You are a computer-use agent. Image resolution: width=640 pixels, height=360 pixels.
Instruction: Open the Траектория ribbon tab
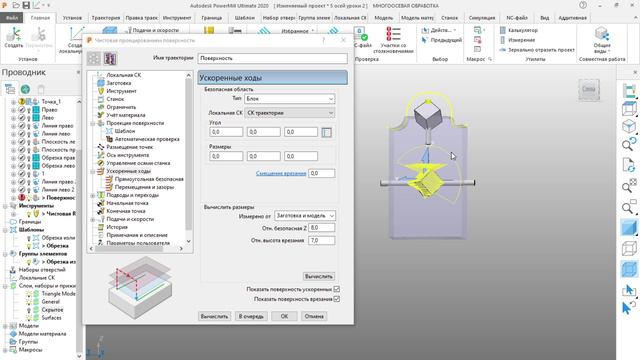(x=105, y=18)
